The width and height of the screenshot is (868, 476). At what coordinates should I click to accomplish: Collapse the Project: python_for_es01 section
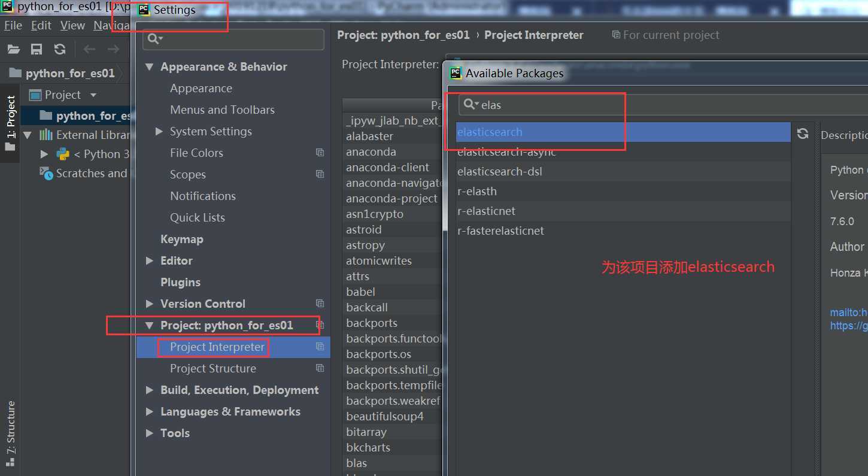pyautogui.click(x=149, y=325)
